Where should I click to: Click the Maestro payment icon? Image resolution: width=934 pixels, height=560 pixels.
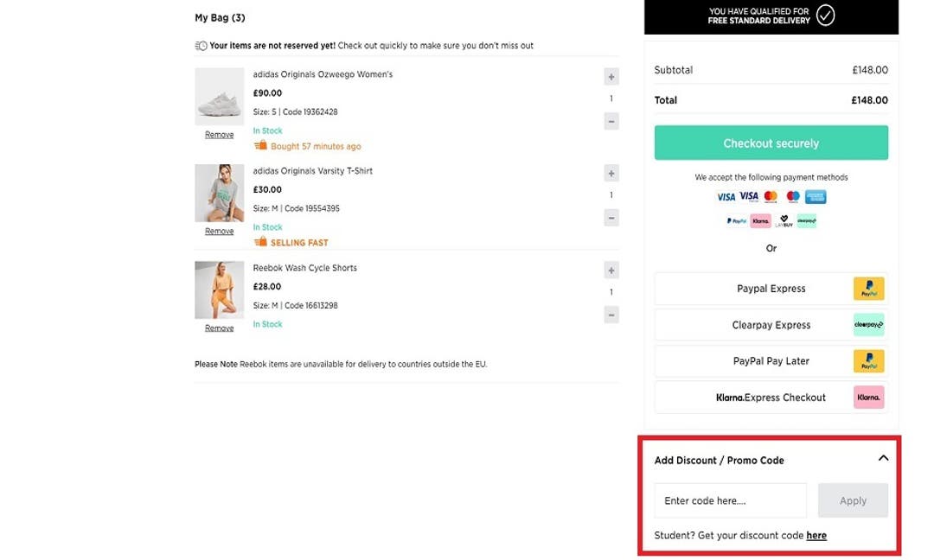click(x=793, y=196)
